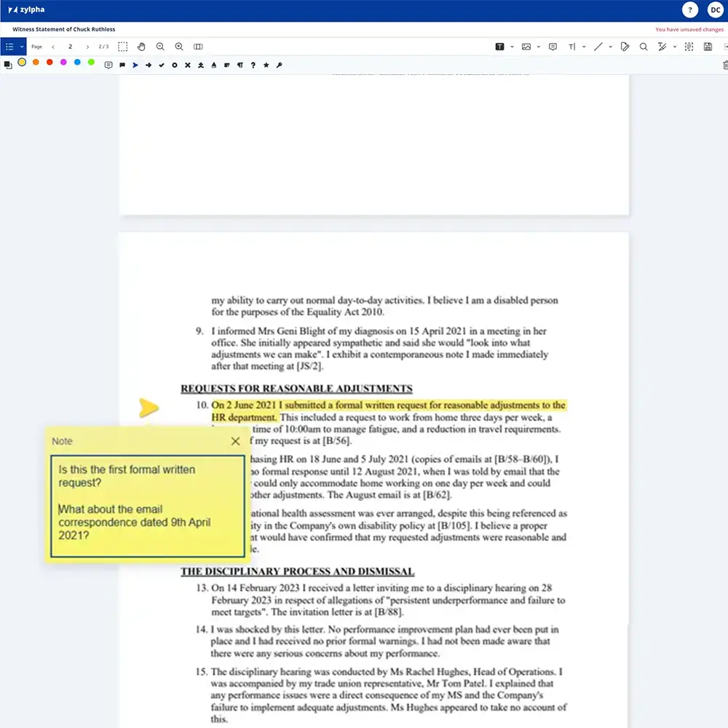
Task: Select the checkmark annotation stamp
Action: pos(162,65)
